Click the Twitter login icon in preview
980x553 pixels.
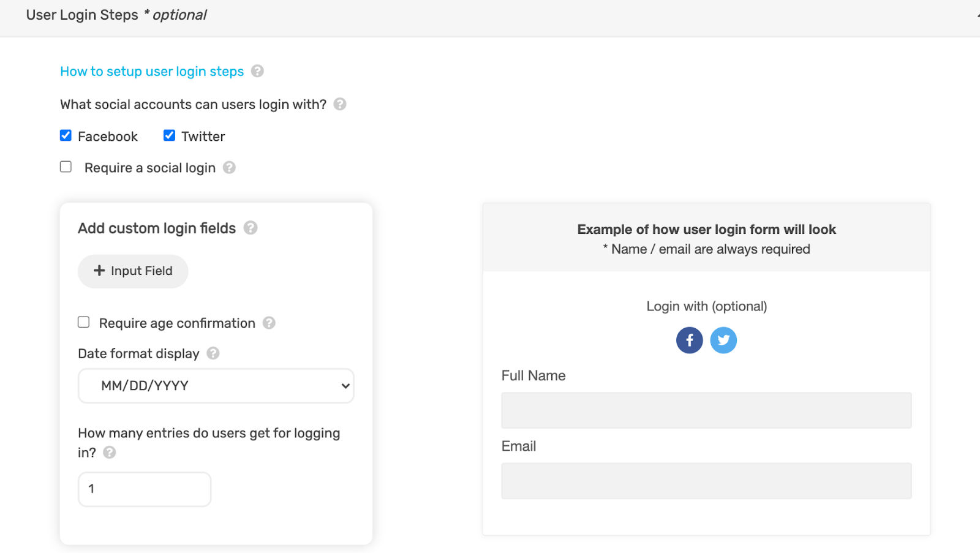point(723,340)
